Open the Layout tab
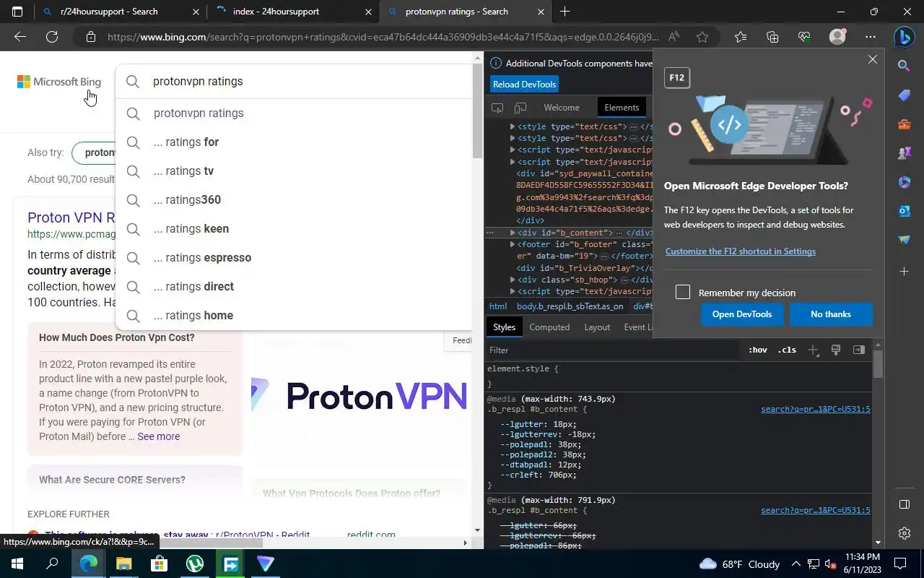This screenshot has width=924, height=578. (x=597, y=327)
